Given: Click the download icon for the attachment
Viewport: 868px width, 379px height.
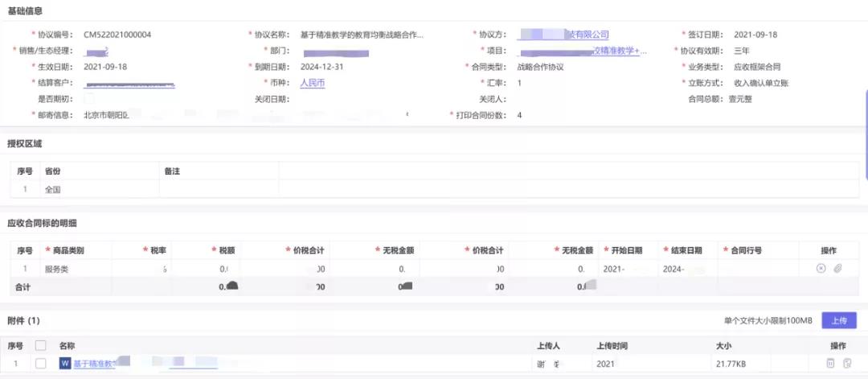Looking at the screenshot, I should 847,364.
